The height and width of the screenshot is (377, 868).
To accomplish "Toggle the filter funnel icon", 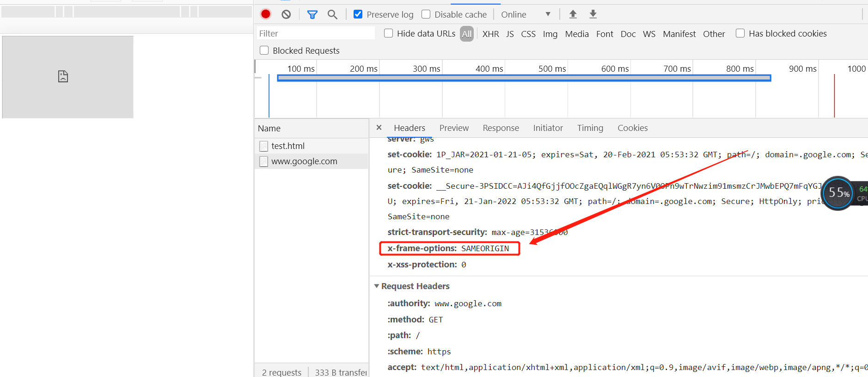I will (x=312, y=14).
